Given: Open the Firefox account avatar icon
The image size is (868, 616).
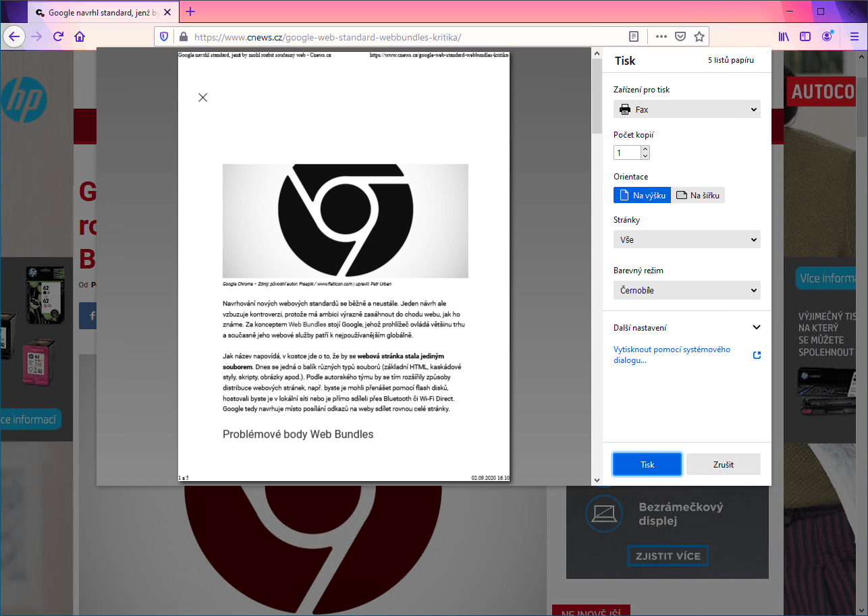Looking at the screenshot, I should 828,36.
